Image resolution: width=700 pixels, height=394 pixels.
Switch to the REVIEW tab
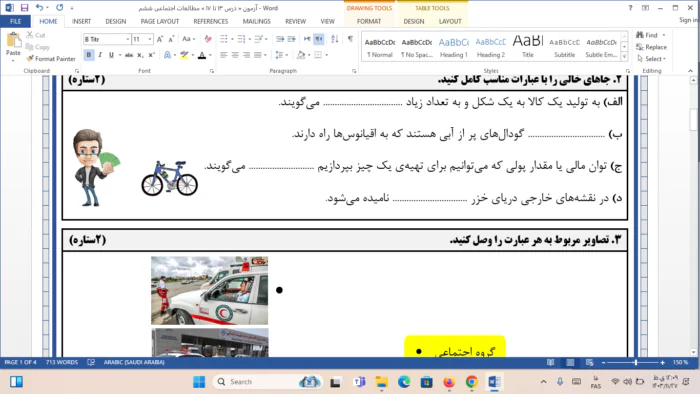coord(295,21)
